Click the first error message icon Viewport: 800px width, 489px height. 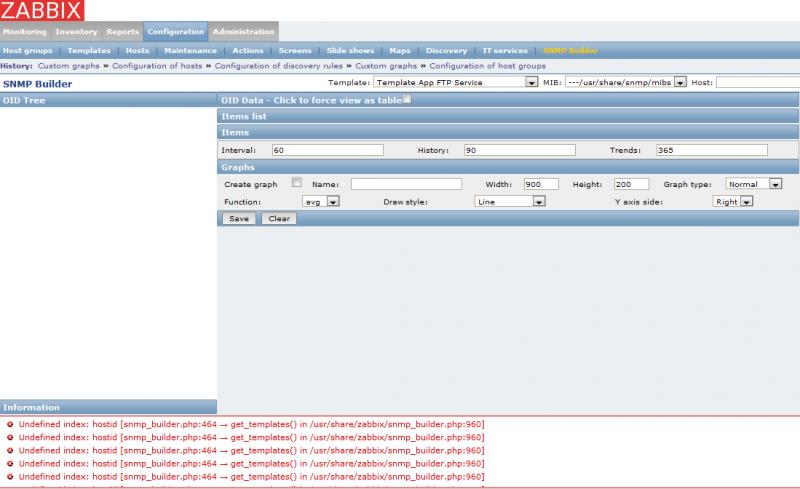pyautogui.click(x=10, y=424)
